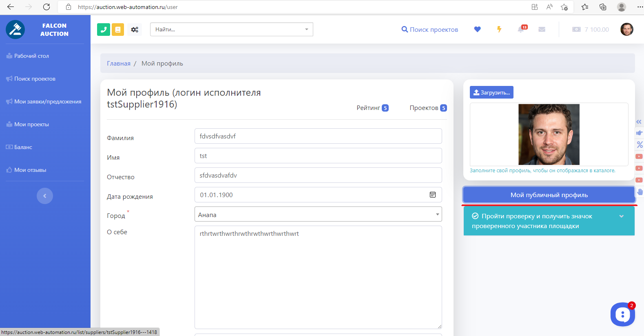Viewport: 644px width, 336px height.
Task: Open the Найти search dropdown
Action: point(231,29)
